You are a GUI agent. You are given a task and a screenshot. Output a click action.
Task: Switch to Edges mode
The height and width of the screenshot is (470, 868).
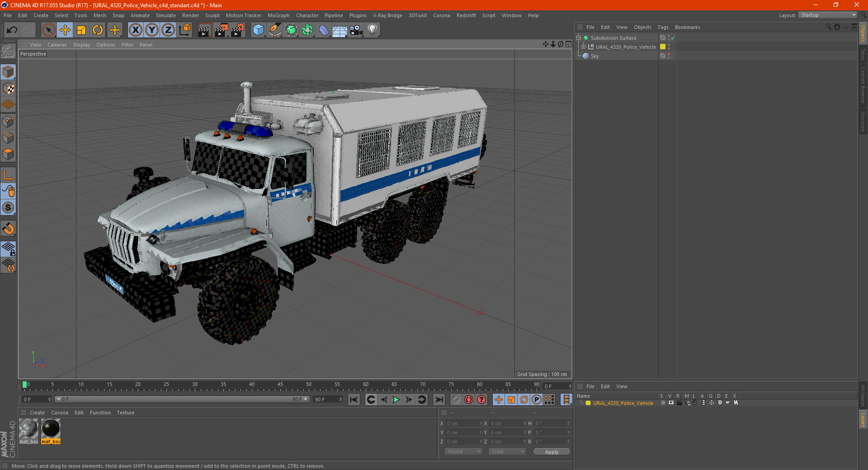(8, 138)
